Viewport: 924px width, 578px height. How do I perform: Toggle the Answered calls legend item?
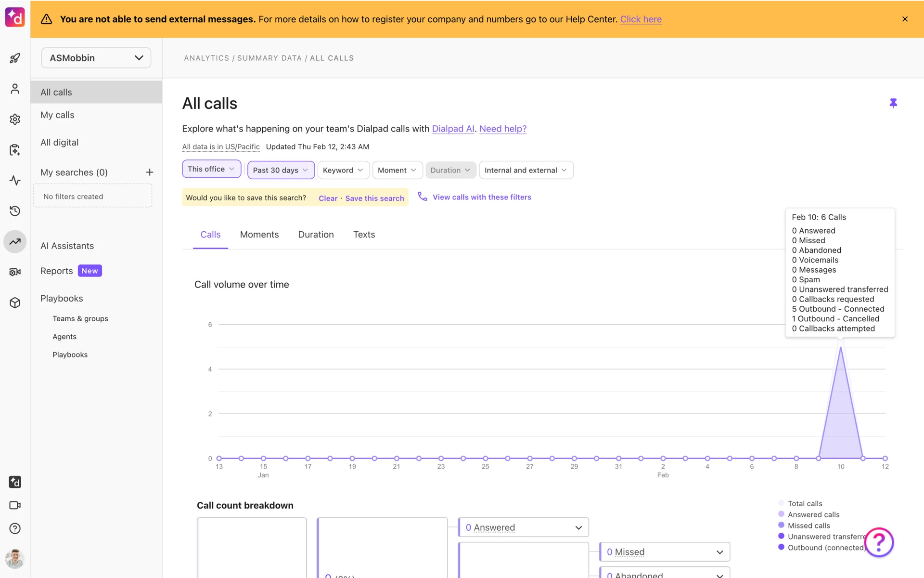click(813, 514)
